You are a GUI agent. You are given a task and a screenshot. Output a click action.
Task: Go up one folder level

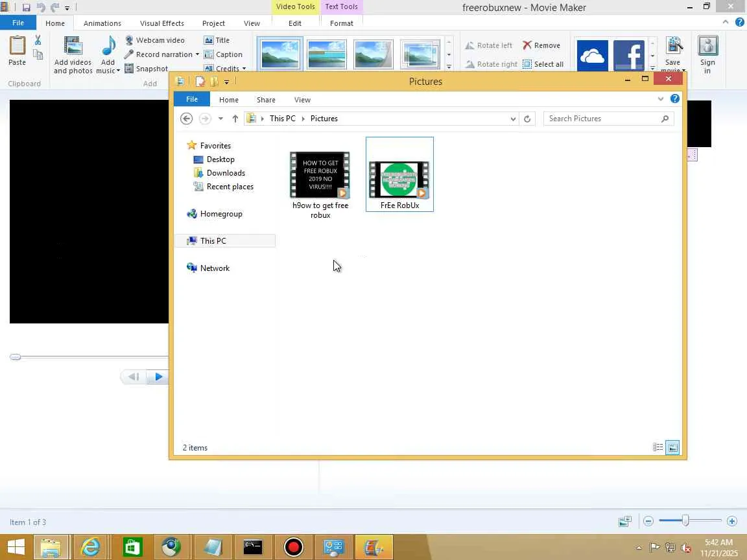(235, 119)
